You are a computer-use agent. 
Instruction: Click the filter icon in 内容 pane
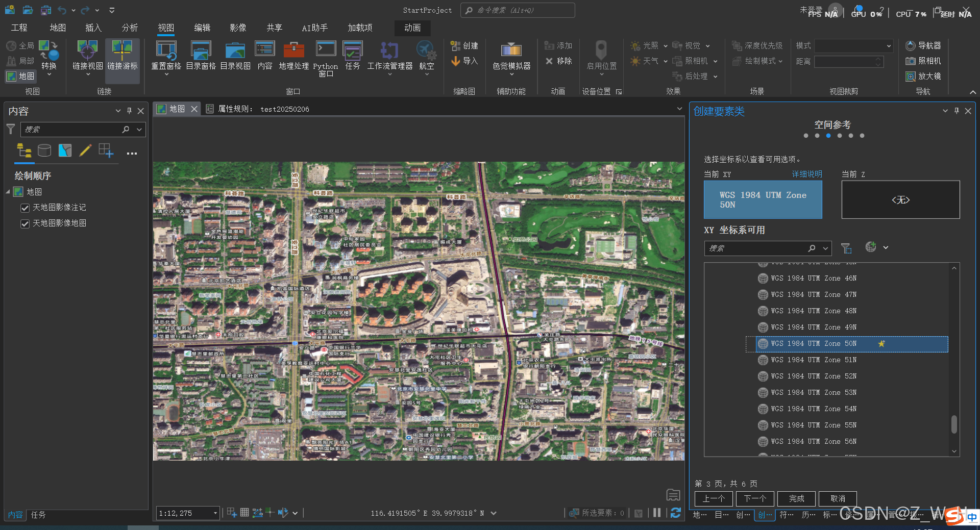pos(11,130)
